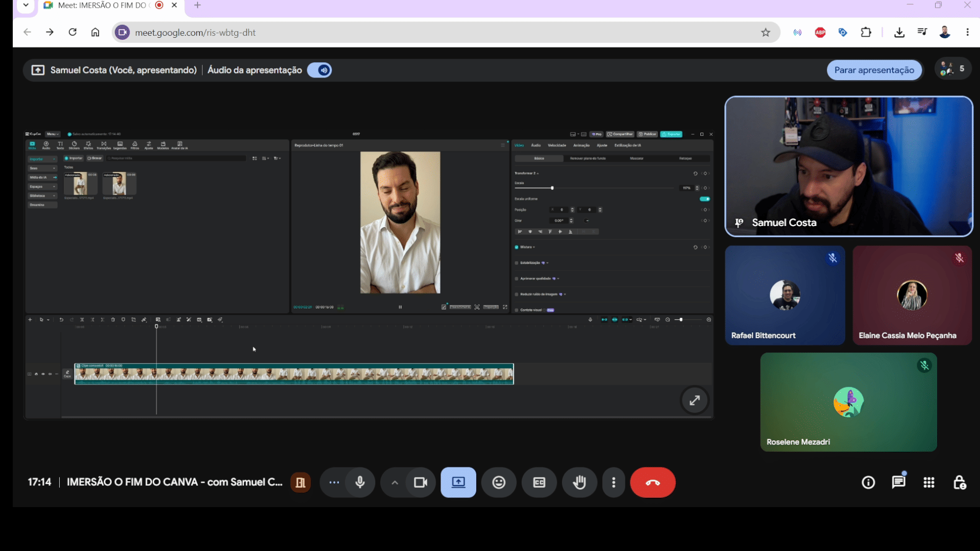Click Parar apresentação button
This screenshot has width=980, height=551.
(874, 70)
